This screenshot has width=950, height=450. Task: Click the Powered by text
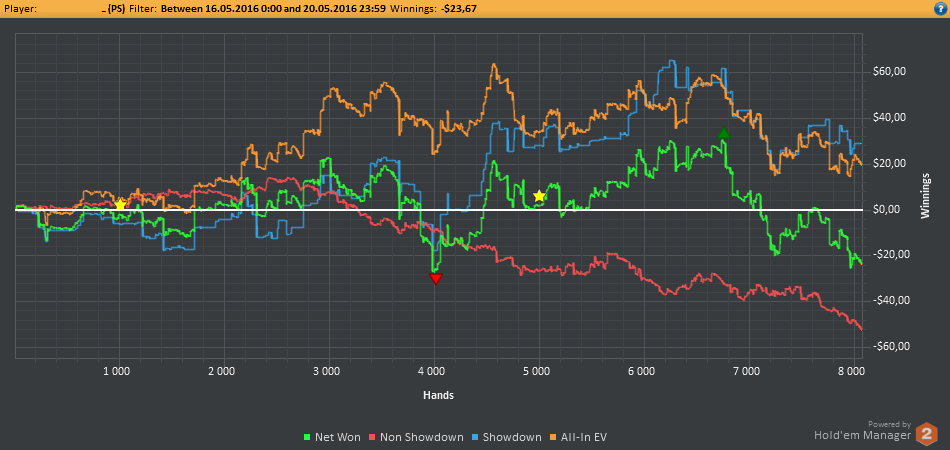tap(889, 424)
